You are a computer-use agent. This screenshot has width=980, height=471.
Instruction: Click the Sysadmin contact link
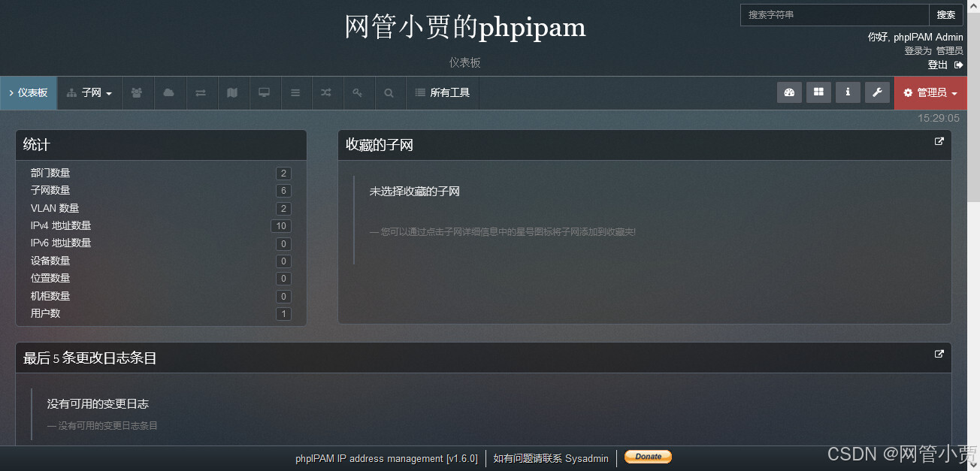(587, 458)
